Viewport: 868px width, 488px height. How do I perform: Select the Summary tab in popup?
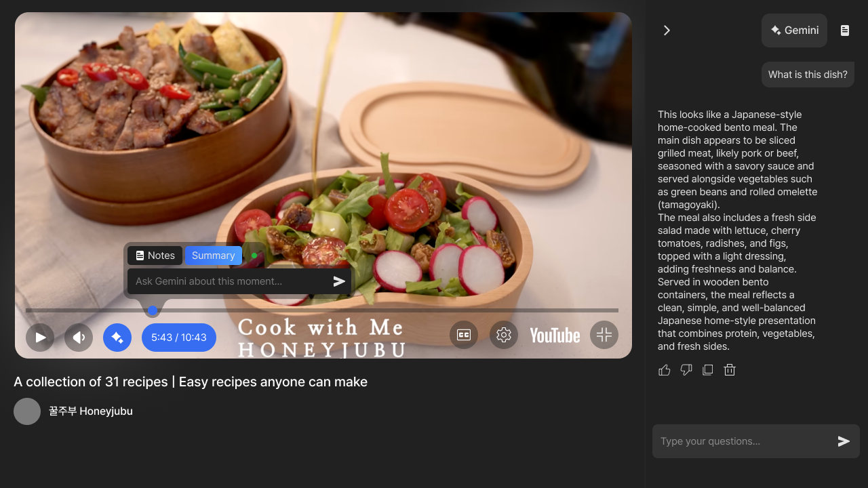[213, 256]
